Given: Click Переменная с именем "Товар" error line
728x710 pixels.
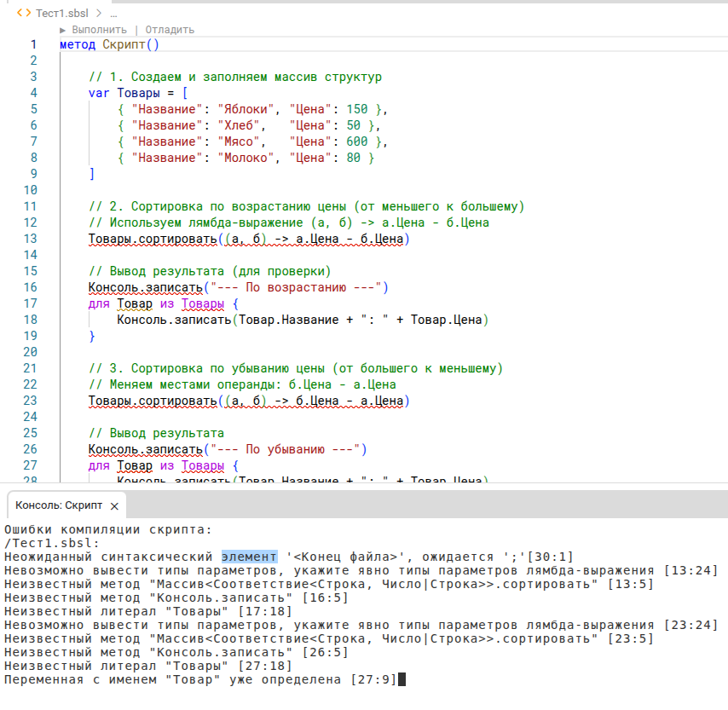Looking at the screenshot, I should click(x=200, y=679).
